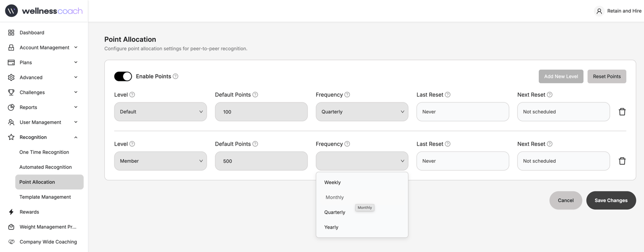The image size is (644, 252).
Task: Click Add New Level button
Action: coord(561,76)
